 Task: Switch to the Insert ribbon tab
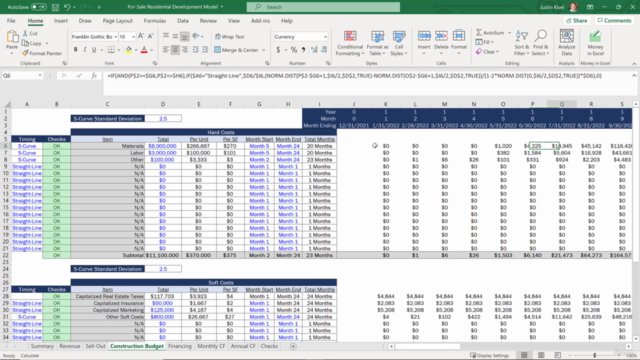coord(61,21)
